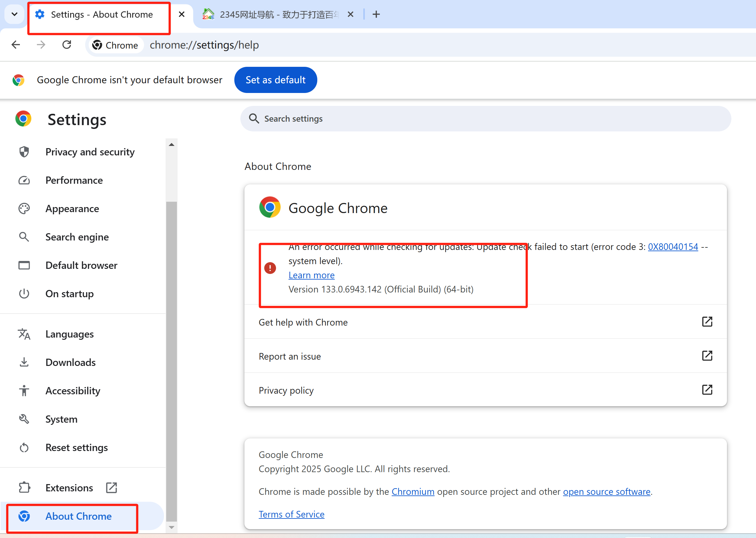Click sidebar scrollbar down arrow
The image size is (756, 538).
pyautogui.click(x=171, y=527)
